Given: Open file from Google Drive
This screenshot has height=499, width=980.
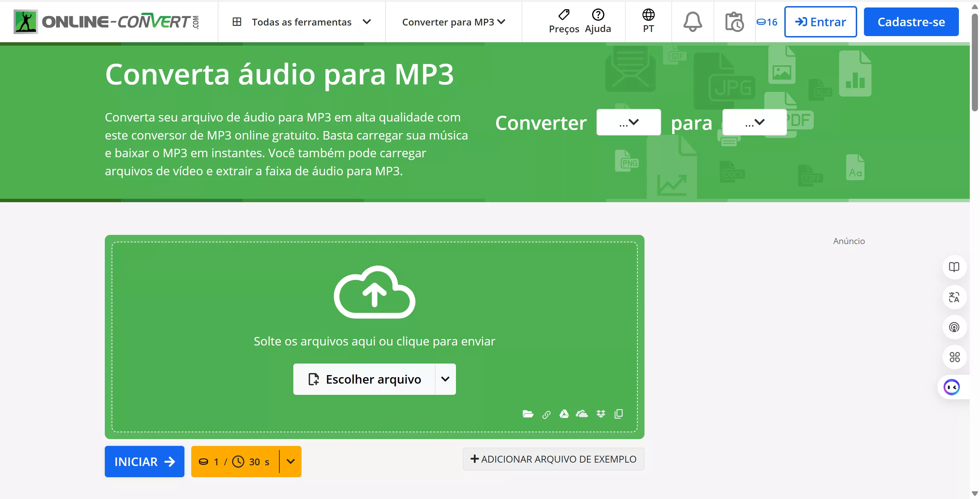Looking at the screenshot, I should 565,414.
